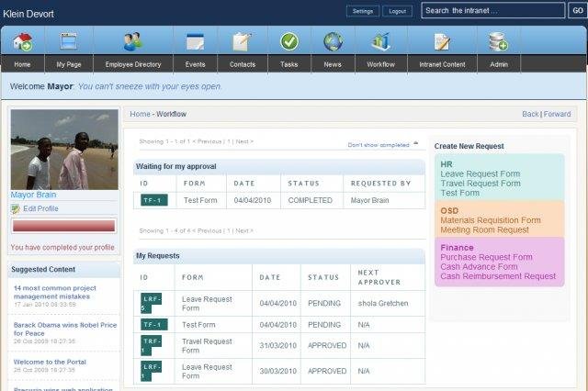Open the Admin database icon

click(498, 41)
